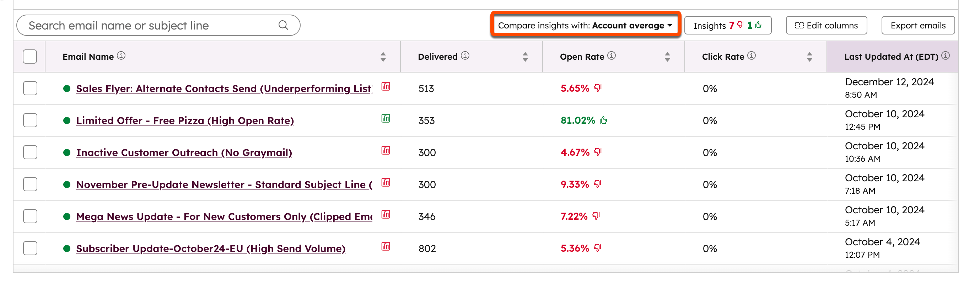Click the Export emails button
This screenshot has height=283, width=980.
click(917, 25)
